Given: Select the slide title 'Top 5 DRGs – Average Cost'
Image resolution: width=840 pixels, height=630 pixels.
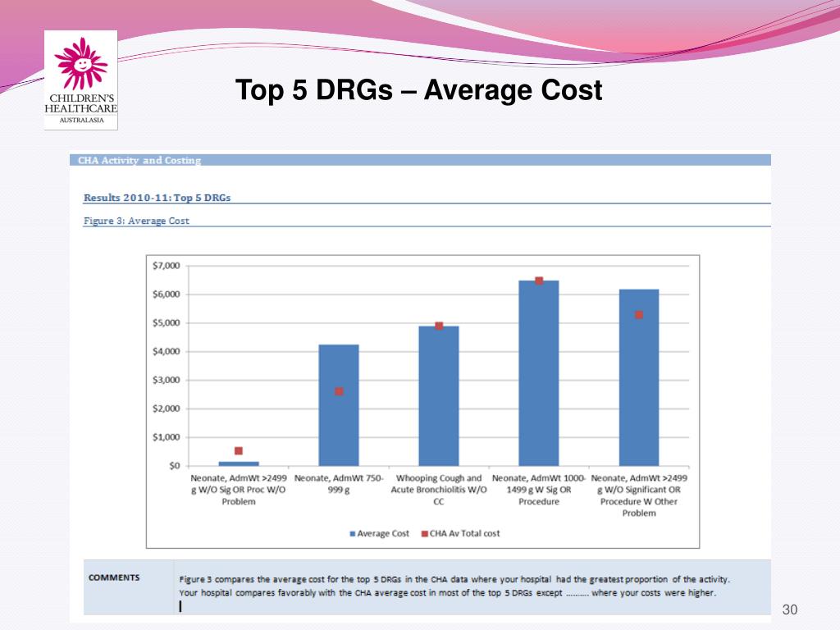Looking at the screenshot, I should [419, 89].
